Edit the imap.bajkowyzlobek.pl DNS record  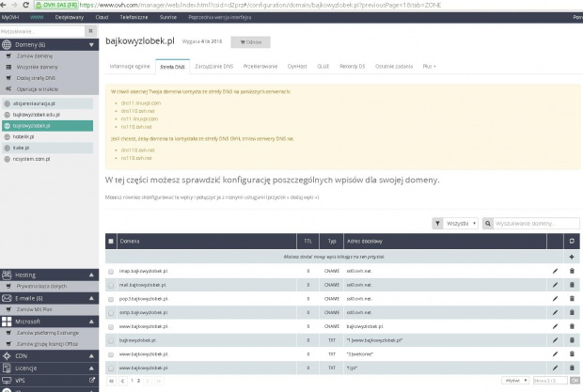[x=555, y=271]
